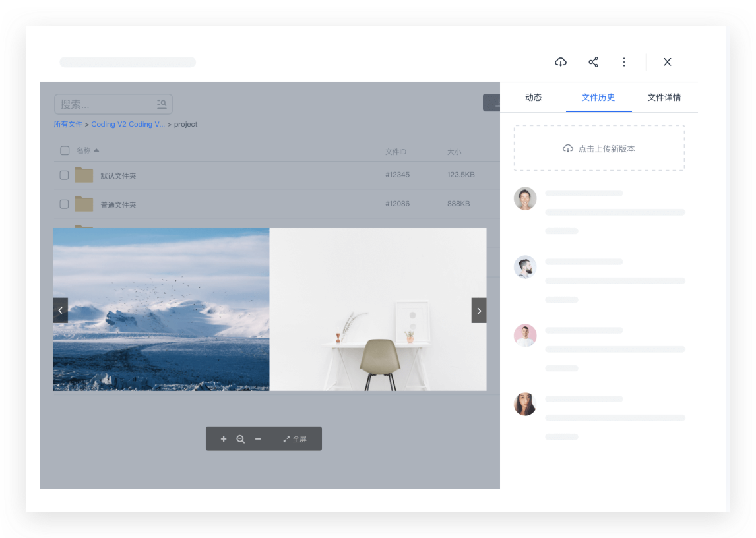
Task: Zoom out with the minus icon
Action: coord(258,438)
